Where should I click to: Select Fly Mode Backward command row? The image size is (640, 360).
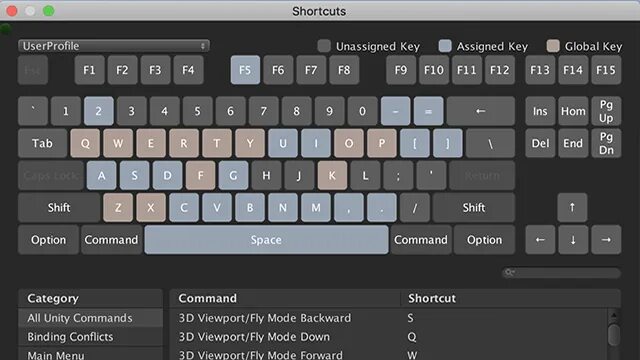[389, 318]
